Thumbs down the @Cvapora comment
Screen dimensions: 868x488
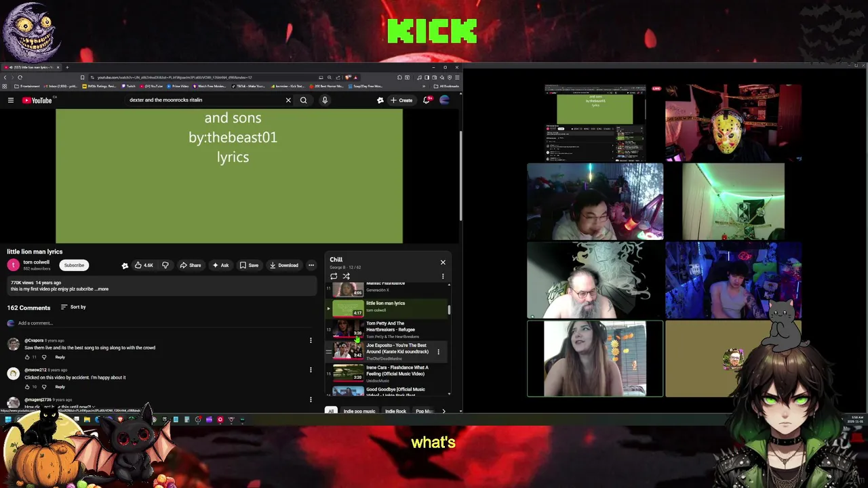(44, 357)
